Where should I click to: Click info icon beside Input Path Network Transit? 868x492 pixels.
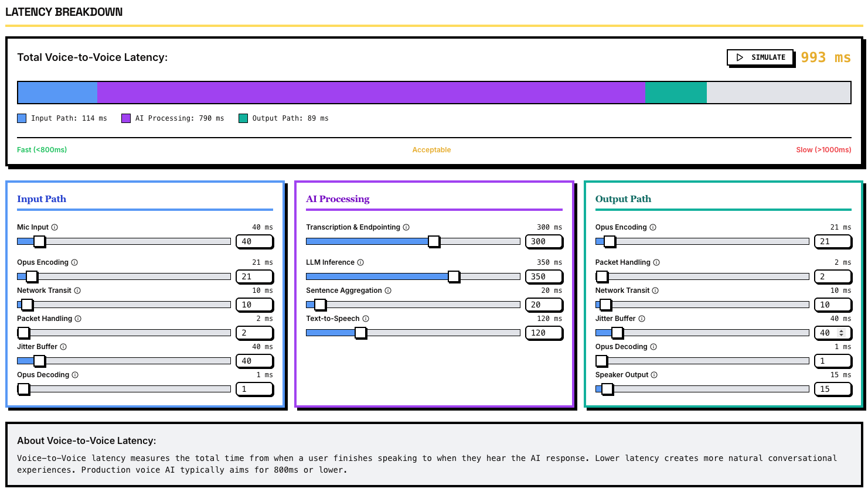77,291
